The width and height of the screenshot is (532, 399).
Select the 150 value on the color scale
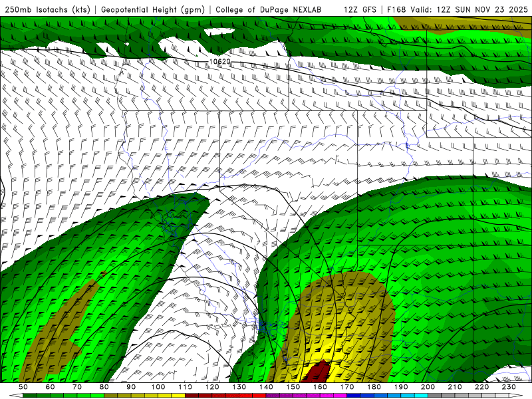pos(293,387)
